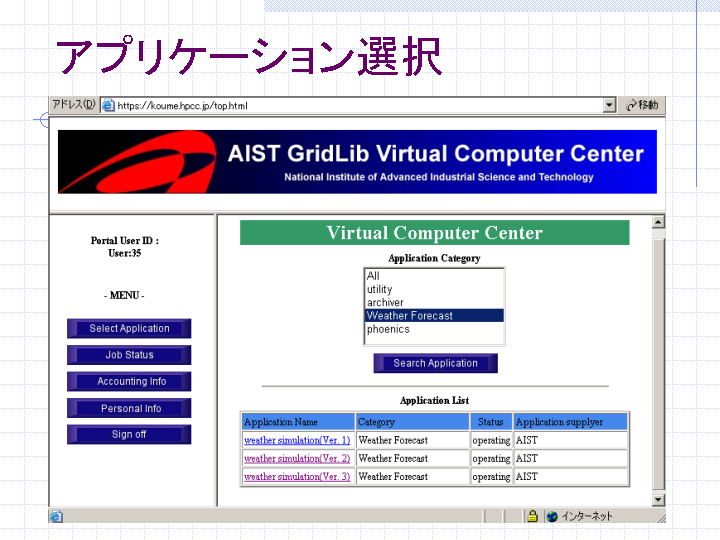
Task: Open the Personal Info menu item
Action: [129, 408]
